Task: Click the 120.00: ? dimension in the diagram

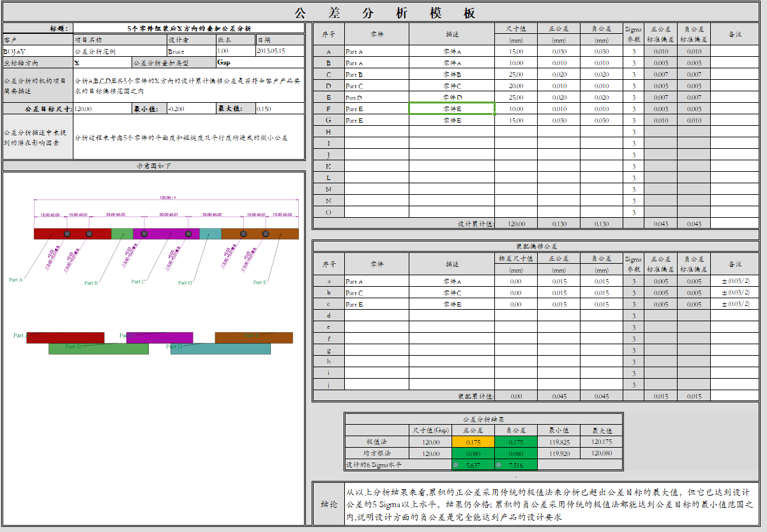Action: 169,198
